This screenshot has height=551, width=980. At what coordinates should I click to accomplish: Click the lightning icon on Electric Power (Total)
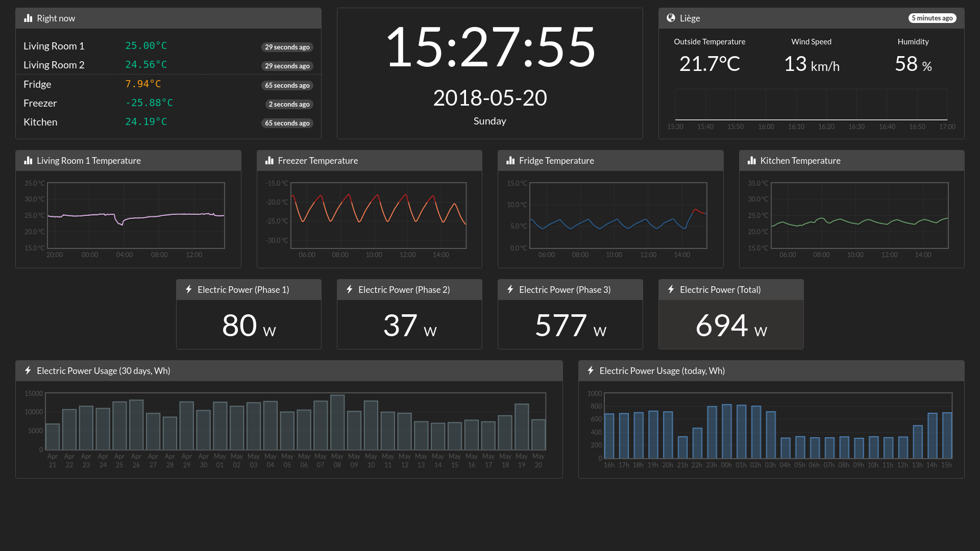671,289
